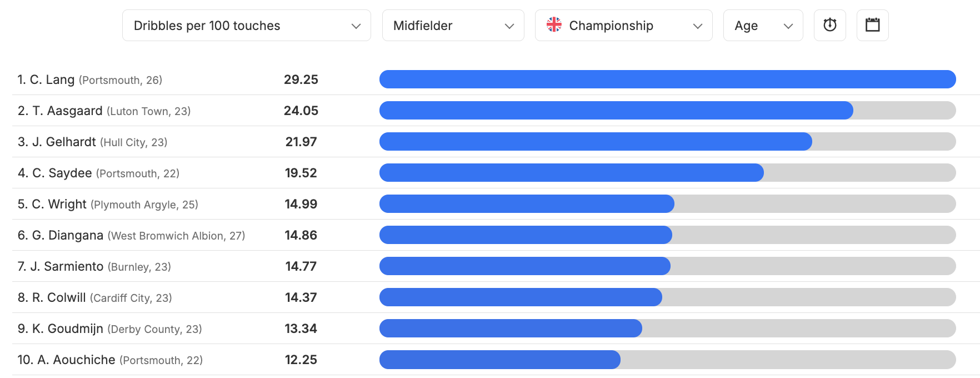
Task: Open the Dribbles per 100 touches dropdown
Action: point(247,25)
